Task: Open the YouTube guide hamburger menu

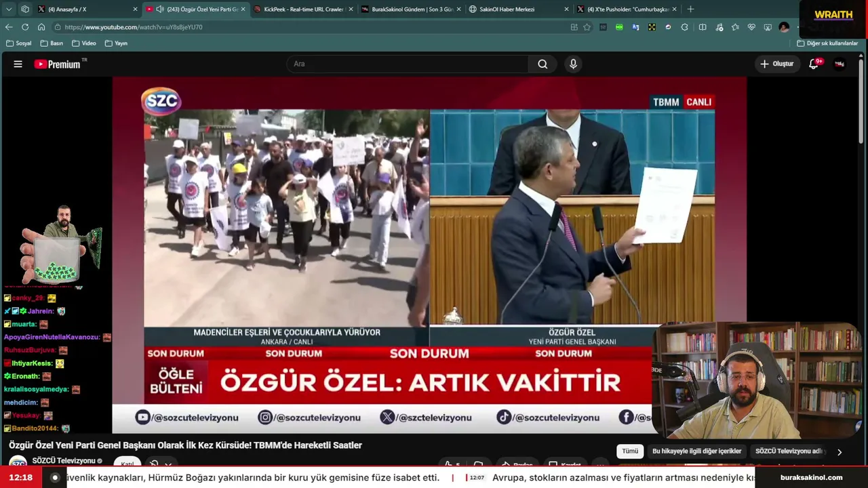Action: [x=18, y=64]
